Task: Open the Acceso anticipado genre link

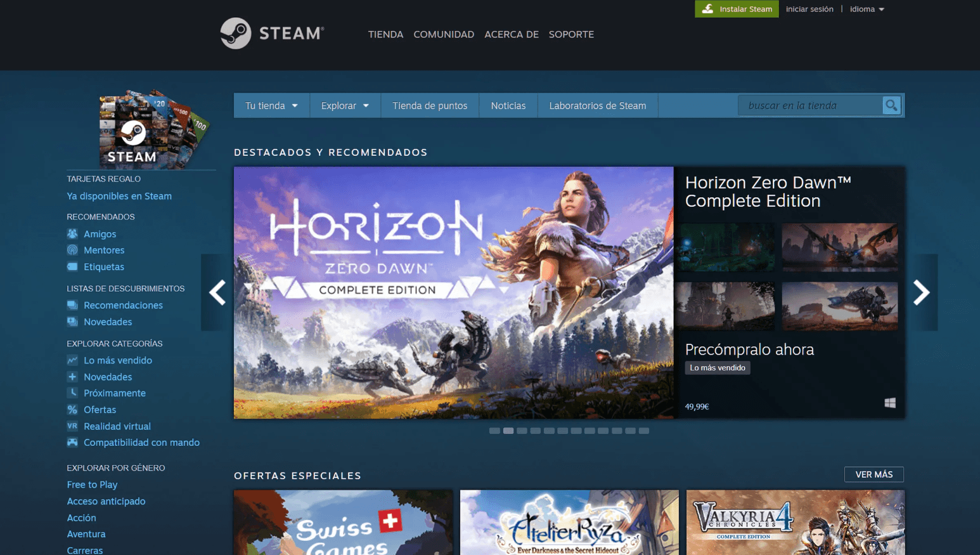Action: point(106,501)
